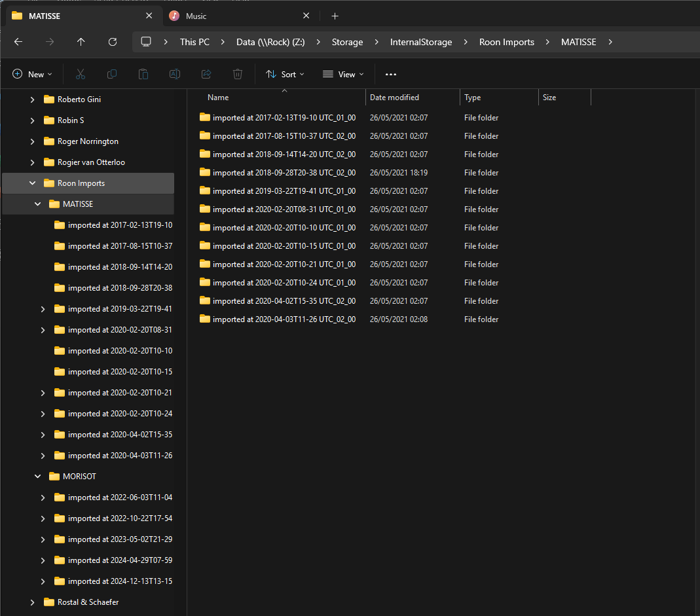Collapse the MATISSE tree node

tap(37, 204)
